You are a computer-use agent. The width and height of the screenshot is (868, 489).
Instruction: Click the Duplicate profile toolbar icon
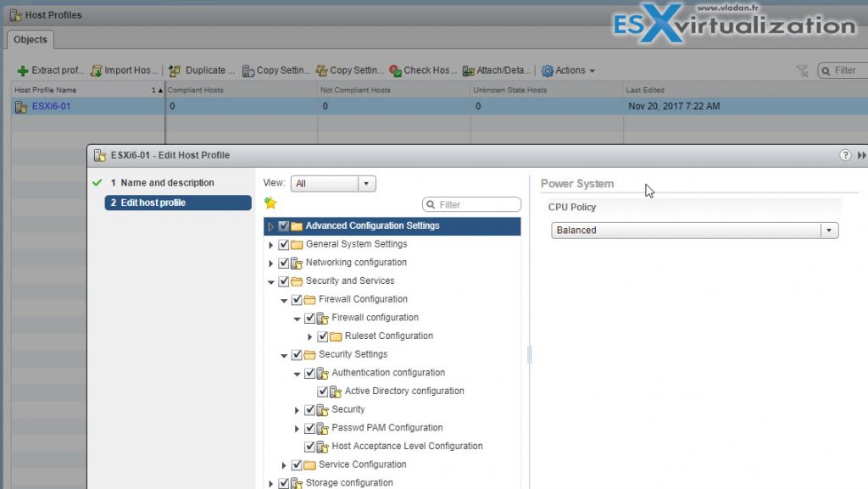coord(174,70)
